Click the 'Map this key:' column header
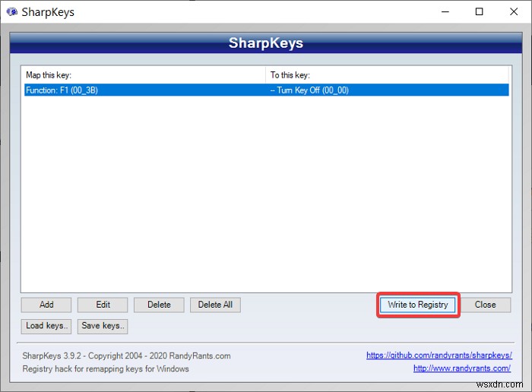Image resolution: width=532 pixels, height=392 pixels. click(143, 75)
